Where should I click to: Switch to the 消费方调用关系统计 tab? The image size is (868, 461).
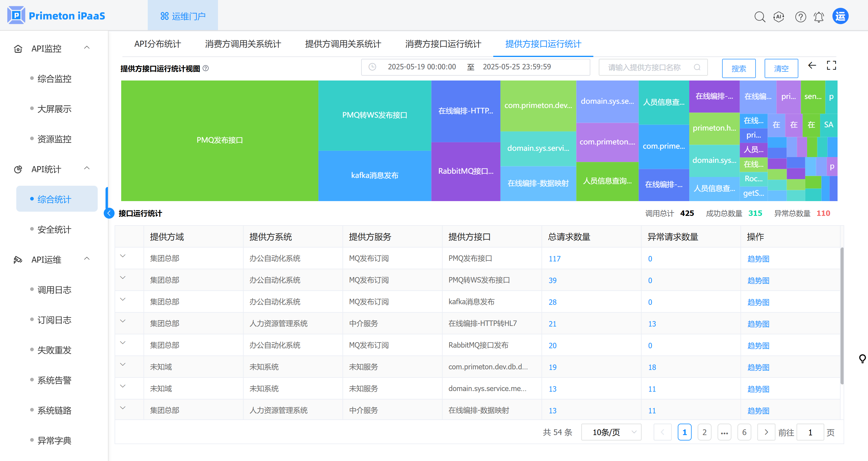(243, 44)
